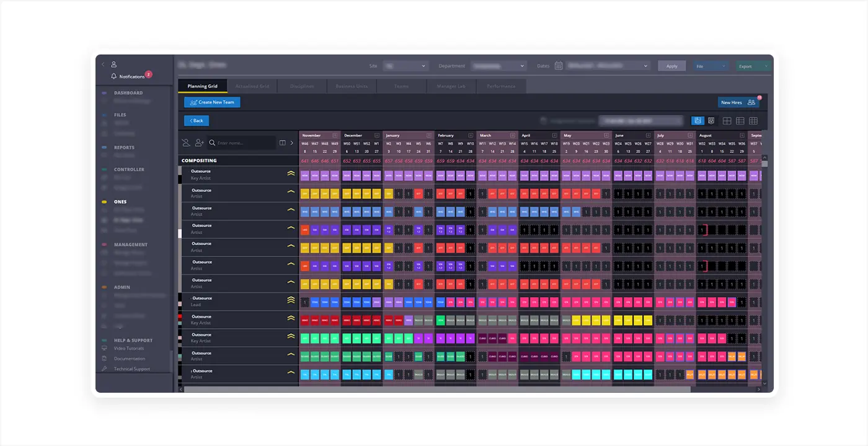The height and width of the screenshot is (446, 868).
Task: Open the Export dropdown
Action: [753, 66]
